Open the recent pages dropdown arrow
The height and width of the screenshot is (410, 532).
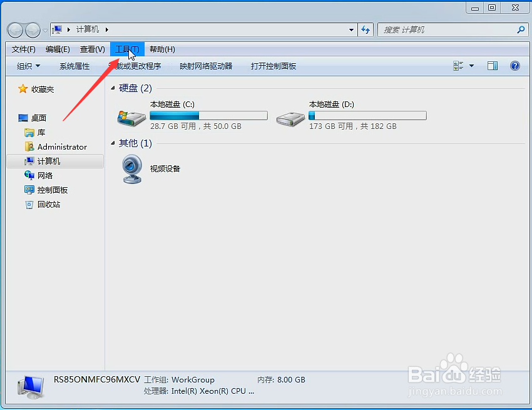(45, 31)
